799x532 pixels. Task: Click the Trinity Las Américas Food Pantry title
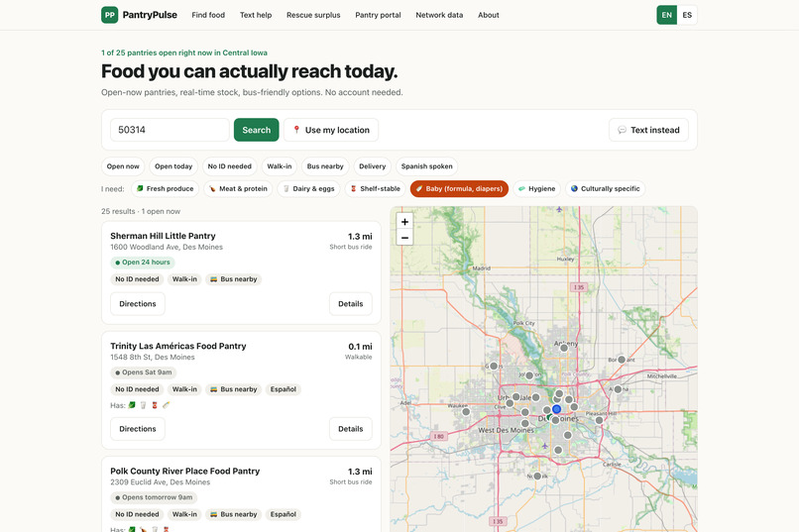coord(178,346)
